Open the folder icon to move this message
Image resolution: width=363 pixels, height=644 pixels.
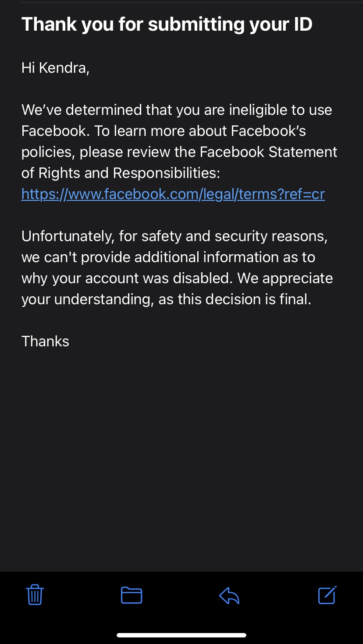pyautogui.click(x=132, y=595)
